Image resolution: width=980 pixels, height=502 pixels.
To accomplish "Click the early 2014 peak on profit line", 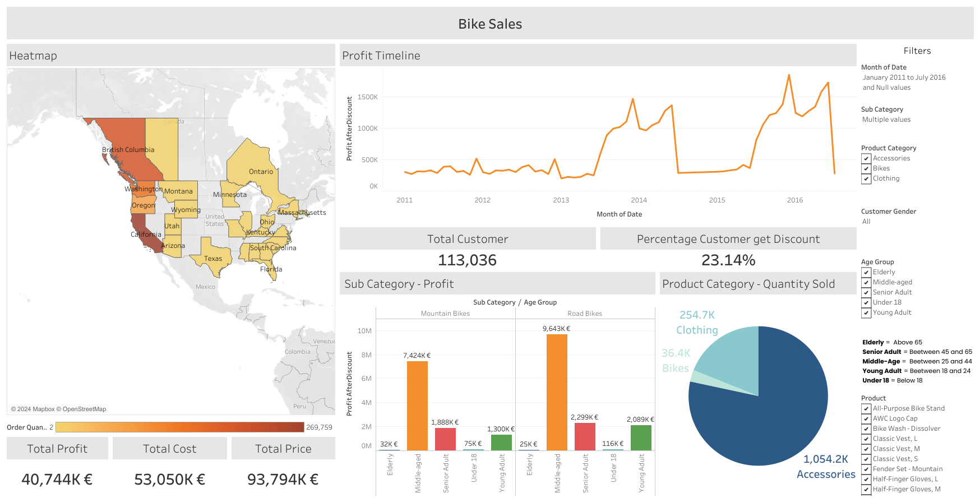I will [x=632, y=99].
